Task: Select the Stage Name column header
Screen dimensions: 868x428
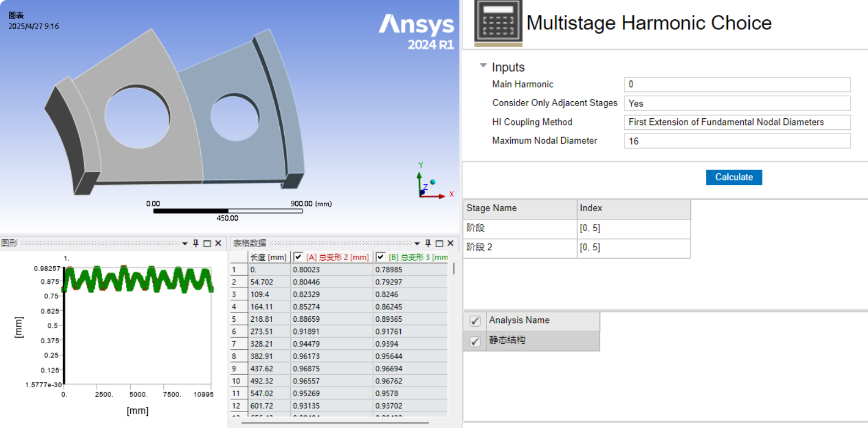Action: [x=520, y=208]
